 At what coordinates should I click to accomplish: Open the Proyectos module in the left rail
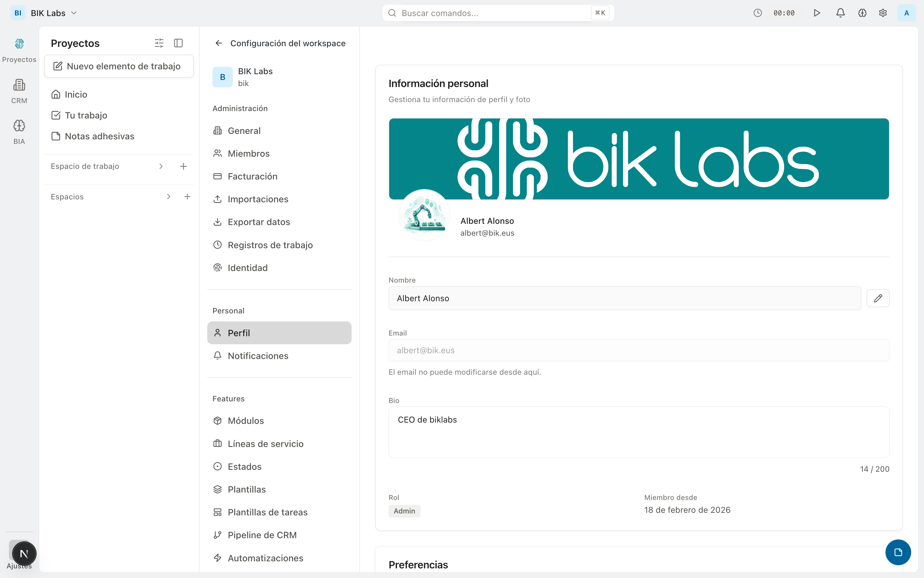coord(19,50)
